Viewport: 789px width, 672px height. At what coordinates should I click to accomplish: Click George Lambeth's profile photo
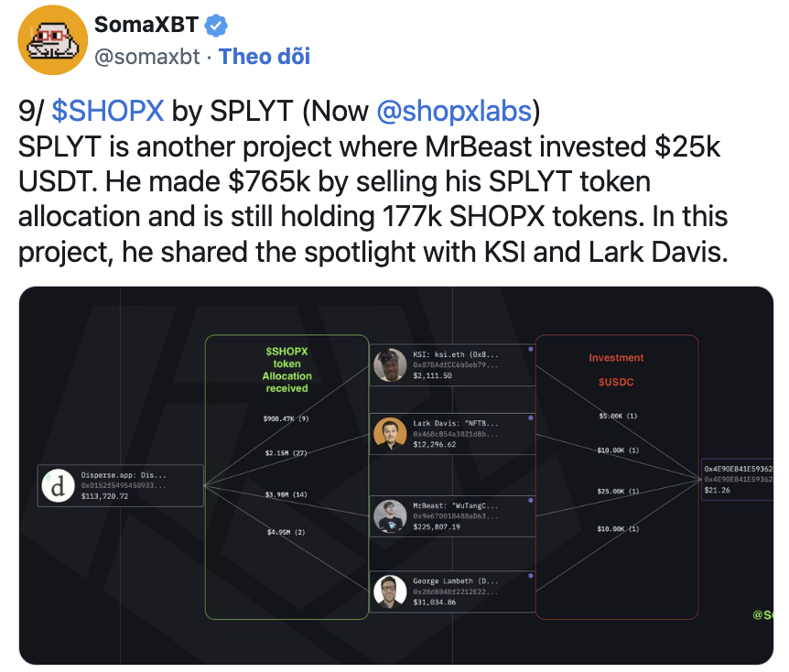pyautogui.click(x=390, y=591)
